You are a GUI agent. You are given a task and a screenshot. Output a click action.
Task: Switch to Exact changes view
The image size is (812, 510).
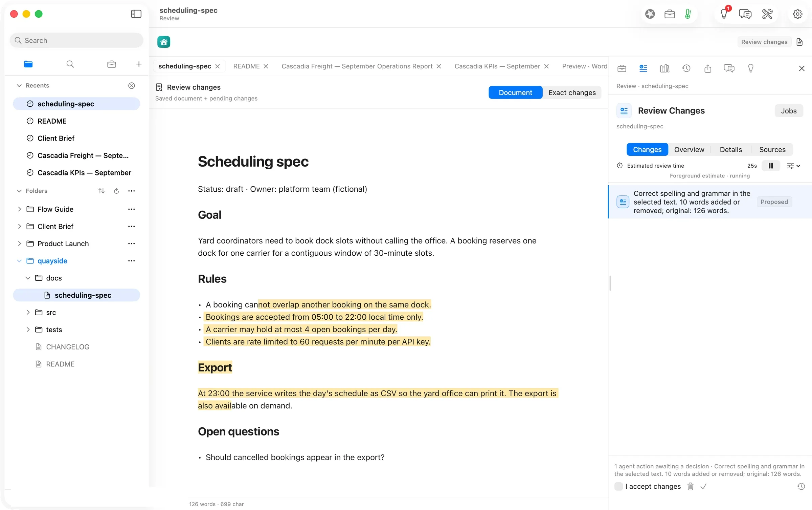pyautogui.click(x=572, y=92)
